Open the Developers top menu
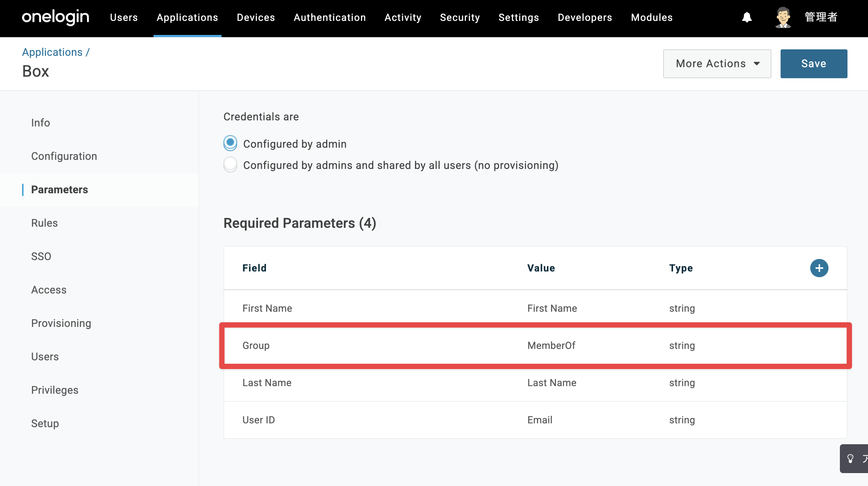This screenshot has height=486, width=868. click(x=585, y=17)
